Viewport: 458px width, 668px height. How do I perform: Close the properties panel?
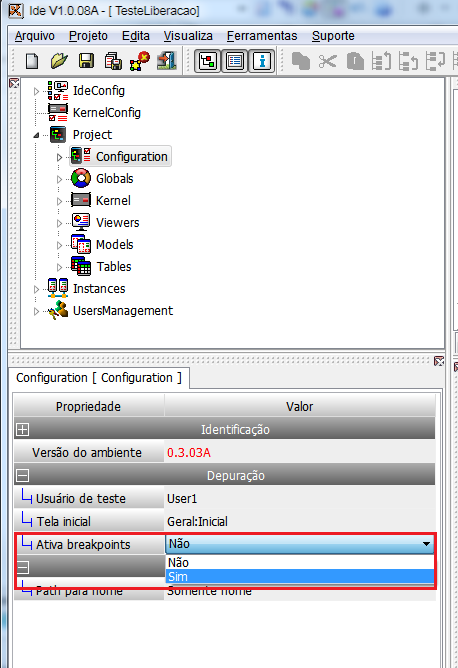pyautogui.click(x=439, y=361)
